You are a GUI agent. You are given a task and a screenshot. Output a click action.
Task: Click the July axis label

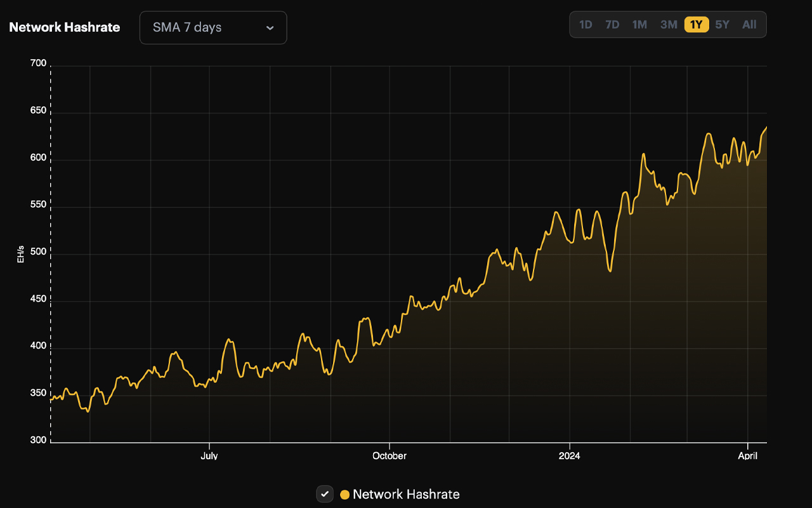click(209, 455)
